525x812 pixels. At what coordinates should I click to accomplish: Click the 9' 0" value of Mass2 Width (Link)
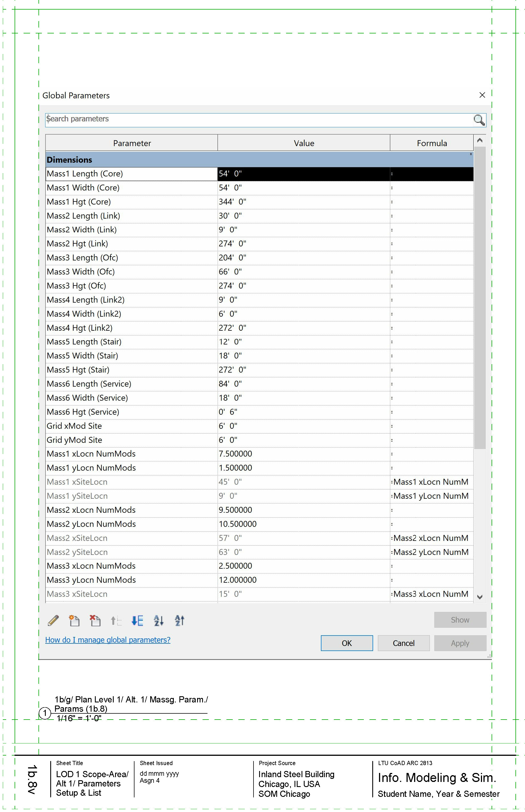tap(304, 230)
